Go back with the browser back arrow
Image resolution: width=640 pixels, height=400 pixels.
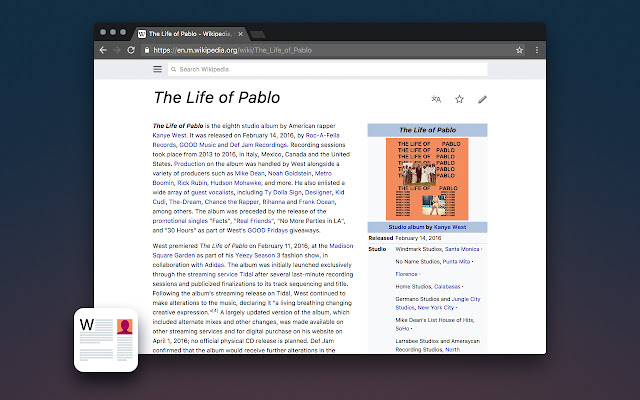point(103,50)
